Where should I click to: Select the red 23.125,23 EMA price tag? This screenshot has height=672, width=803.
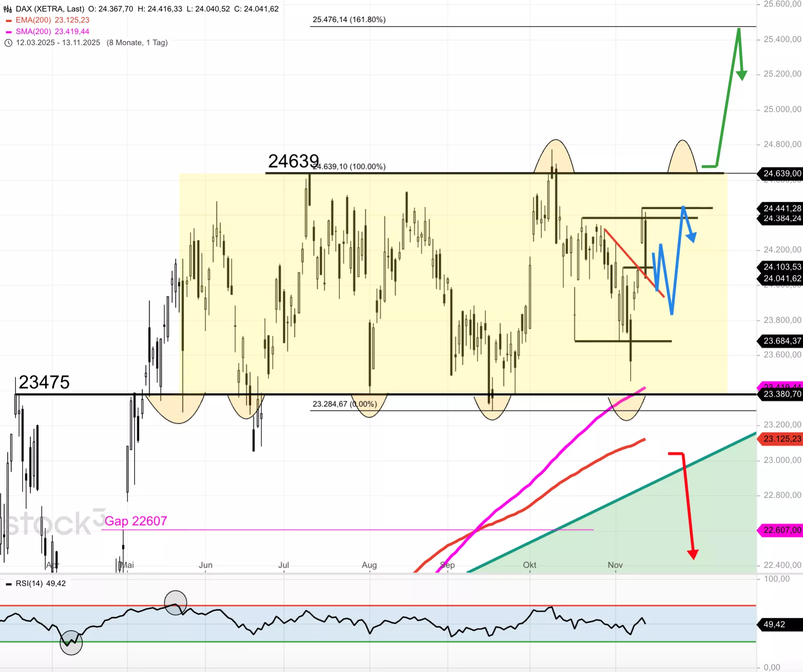pos(782,439)
